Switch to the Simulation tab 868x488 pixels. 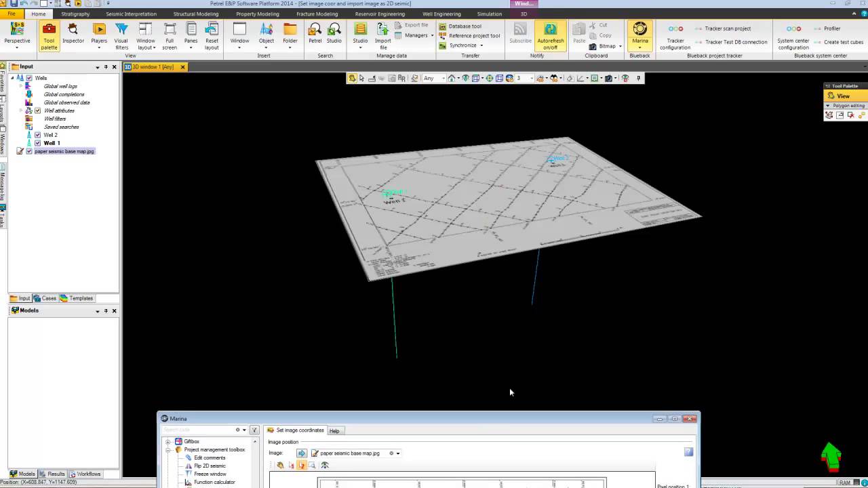[489, 14]
